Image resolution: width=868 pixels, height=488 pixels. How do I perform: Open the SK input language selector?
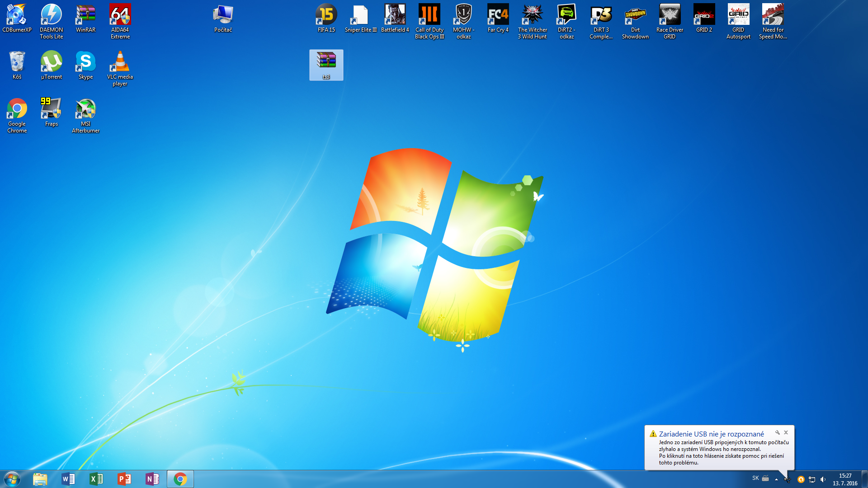[x=755, y=478]
